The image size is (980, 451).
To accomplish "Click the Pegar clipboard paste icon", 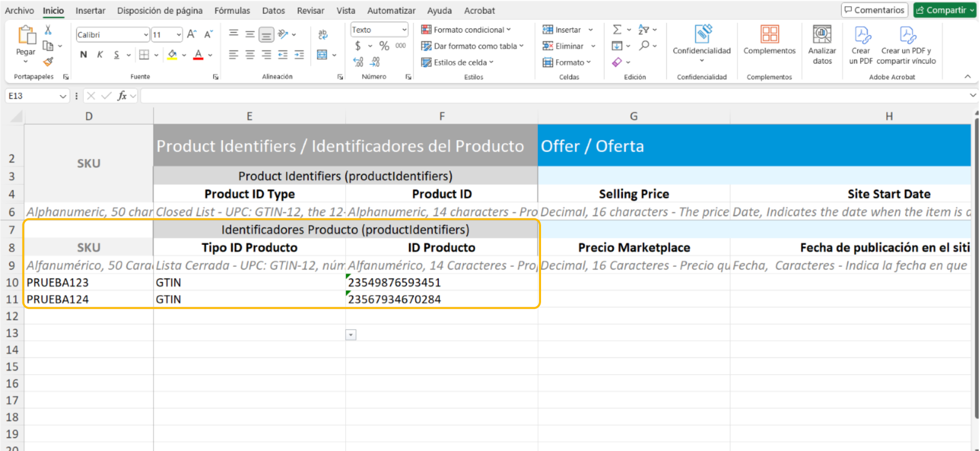I will click(x=26, y=35).
